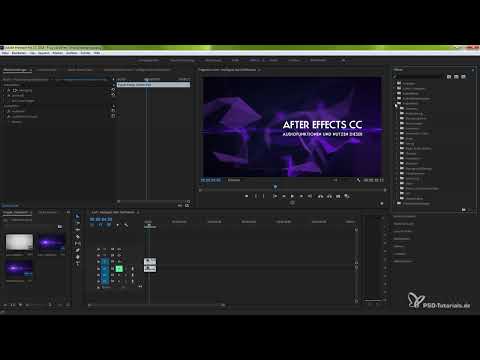
Task: Click clip bar in effect controls timeline
Action: (154, 85)
